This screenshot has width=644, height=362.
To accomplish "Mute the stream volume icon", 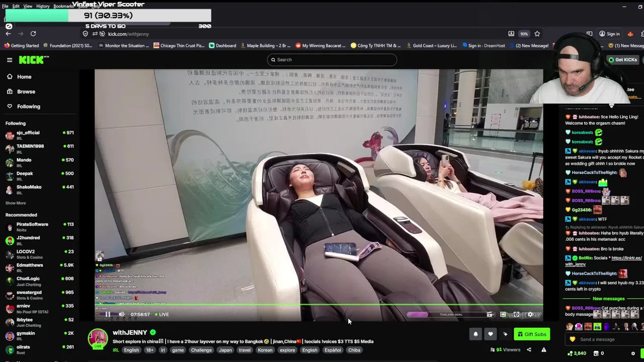I will point(121,314).
